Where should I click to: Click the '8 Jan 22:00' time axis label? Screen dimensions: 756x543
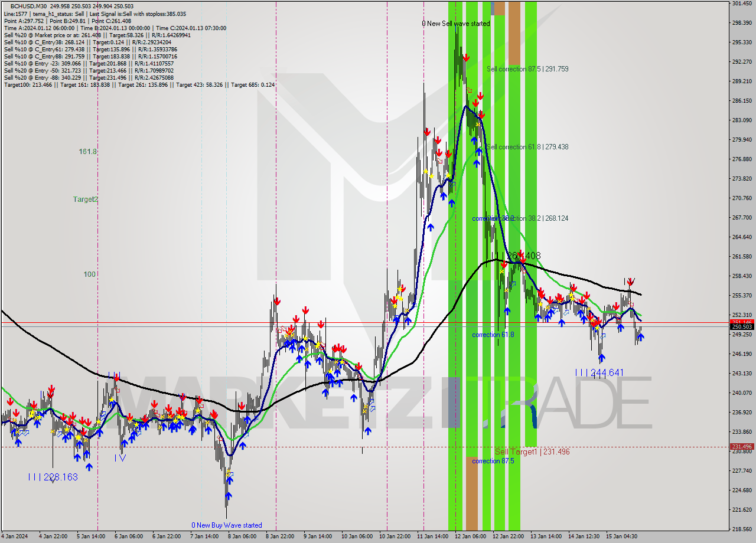(x=281, y=537)
